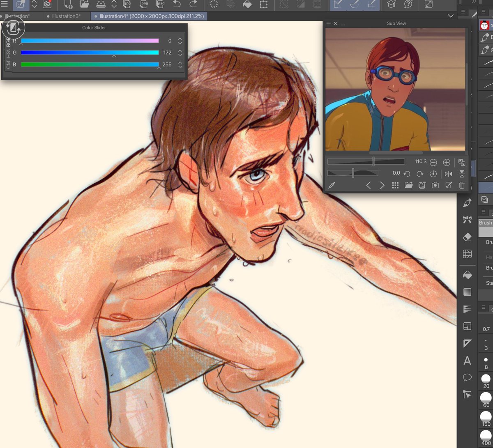Import a photo via the camera button
The height and width of the screenshot is (448, 493).
pos(435,185)
